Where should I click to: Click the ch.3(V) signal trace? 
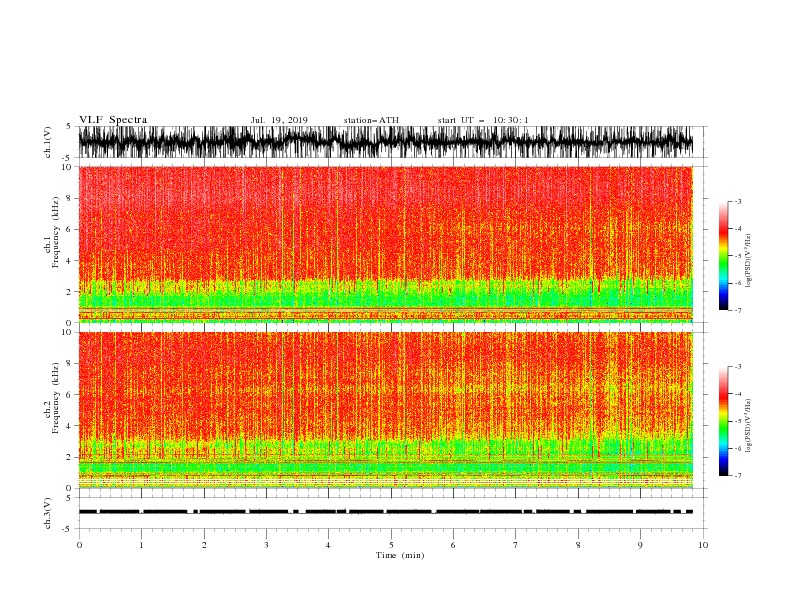pos(386,512)
